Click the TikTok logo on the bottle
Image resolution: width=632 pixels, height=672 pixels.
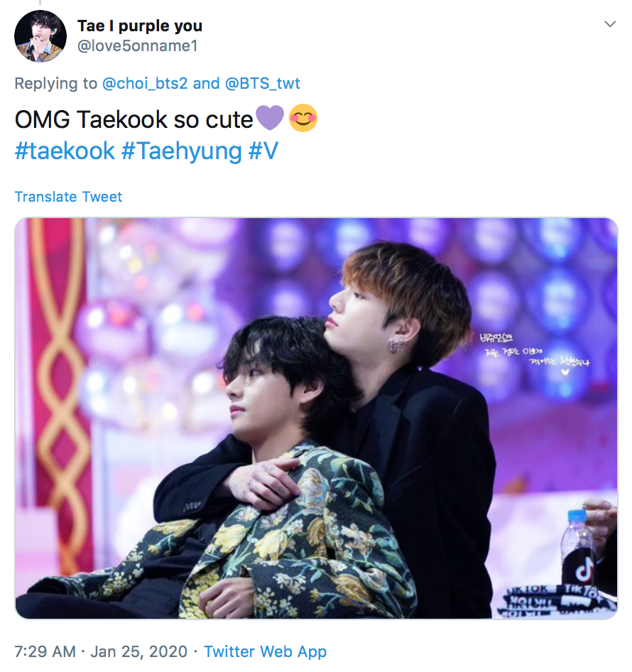[584, 571]
